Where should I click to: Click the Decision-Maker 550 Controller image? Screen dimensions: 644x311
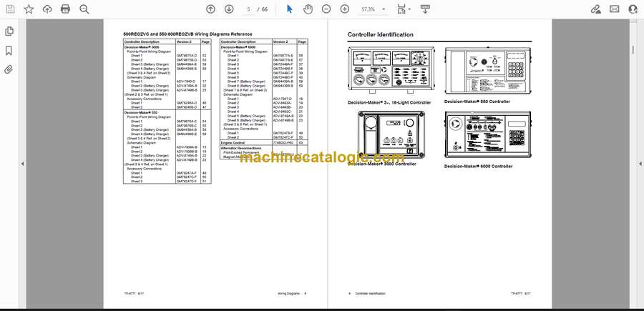tap(488, 71)
